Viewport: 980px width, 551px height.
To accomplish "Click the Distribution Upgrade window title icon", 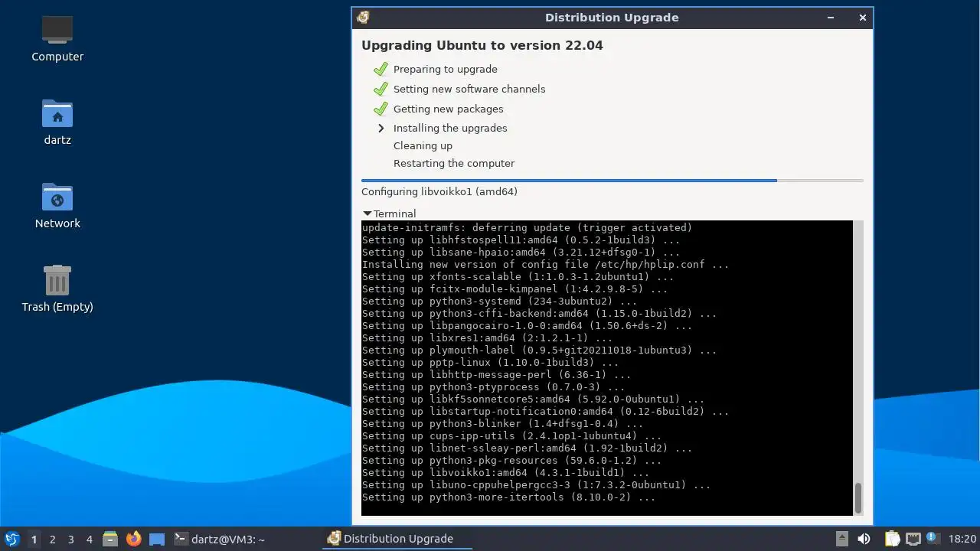I will [363, 18].
